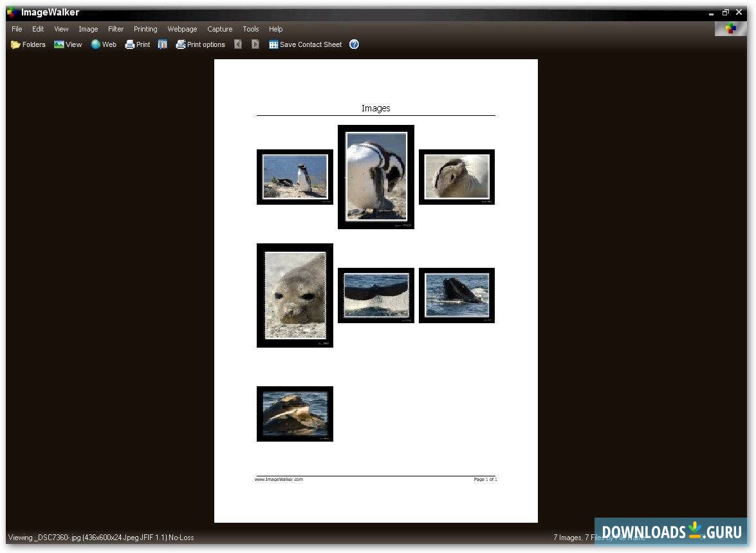The image size is (756, 553).
Task: Switch to View mode
Action: click(68, 44)
